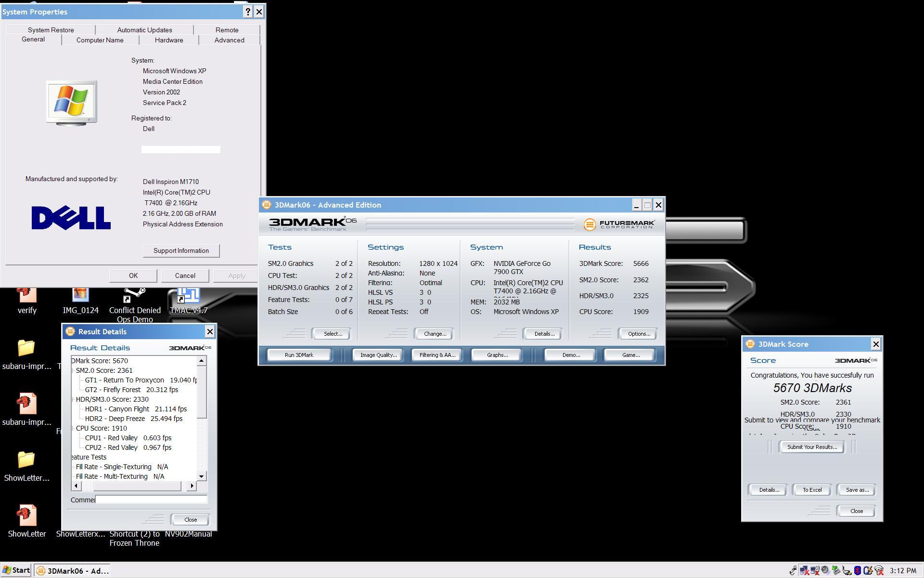Click Change... under Settings in 3DMark06
This screenshot has width=924, height=578.
click(x=435, y=334)
